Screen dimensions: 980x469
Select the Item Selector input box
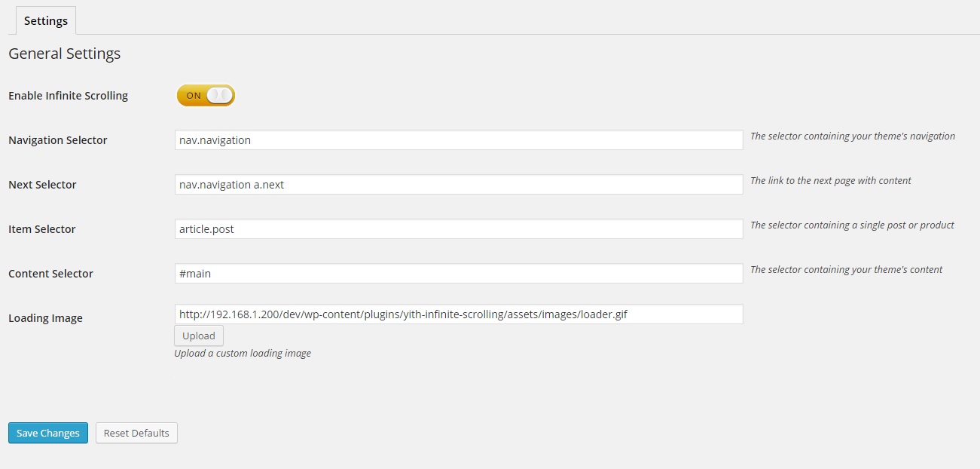458,229
